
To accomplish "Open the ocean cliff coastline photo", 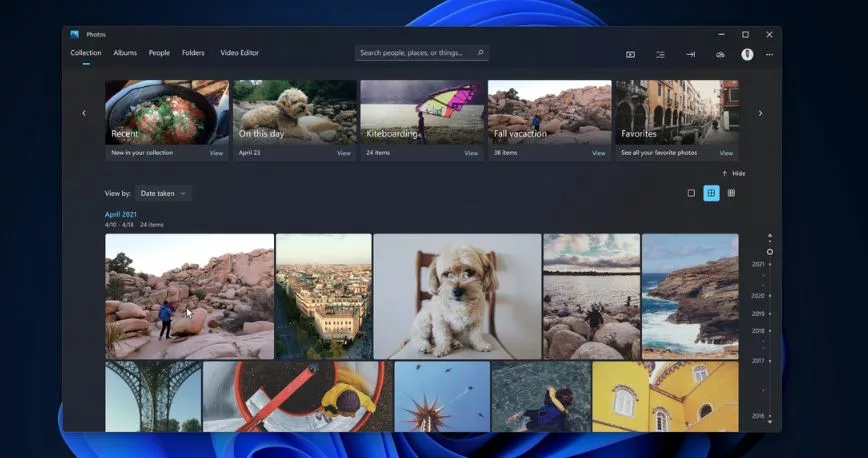I will point(690,296).
